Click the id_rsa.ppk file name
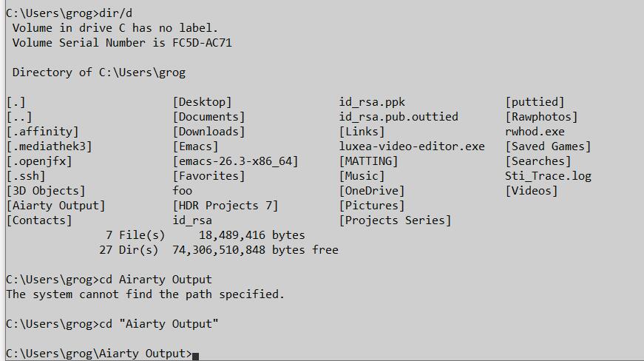Screen dimensions: 644x361 point(372,102)
